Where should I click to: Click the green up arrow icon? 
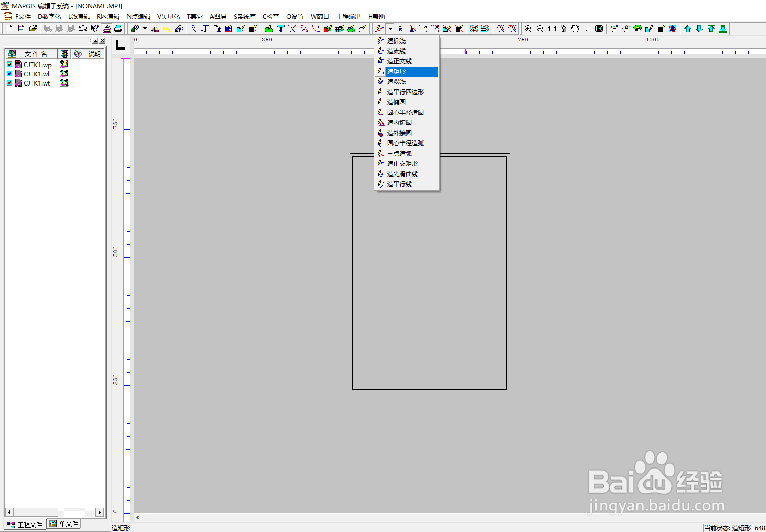(x=688, y=29)
